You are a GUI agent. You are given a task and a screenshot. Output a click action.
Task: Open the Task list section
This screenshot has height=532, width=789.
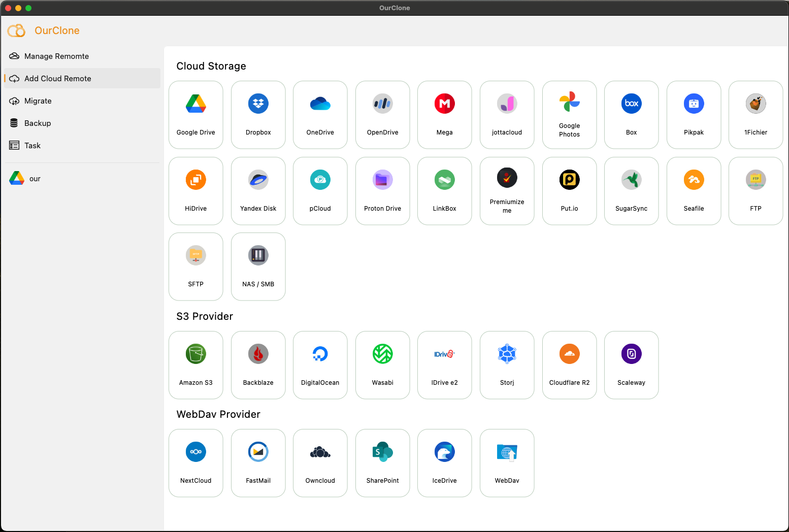(82, 145)
